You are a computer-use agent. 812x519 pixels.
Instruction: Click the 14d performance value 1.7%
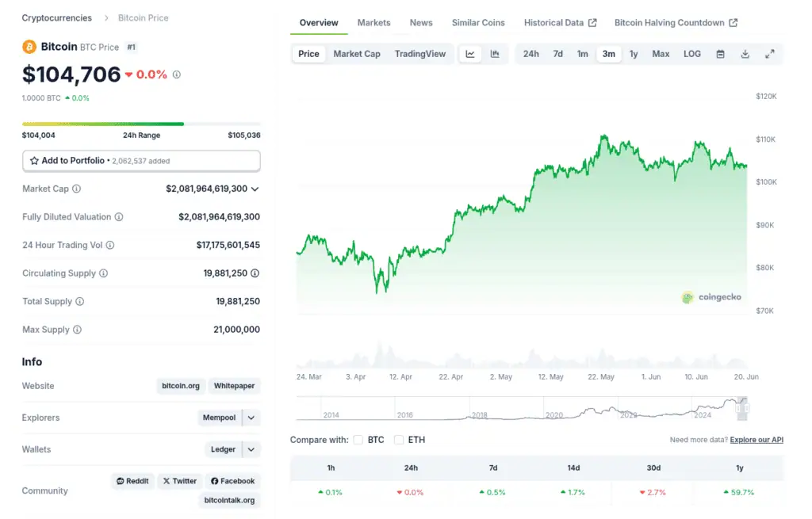tap(573, 493)
